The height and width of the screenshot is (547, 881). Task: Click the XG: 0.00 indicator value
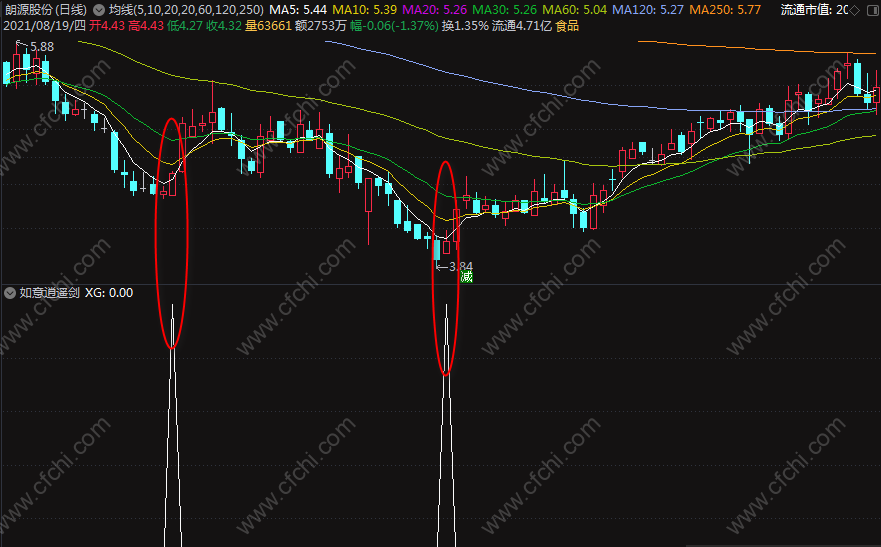pos(109,293)
